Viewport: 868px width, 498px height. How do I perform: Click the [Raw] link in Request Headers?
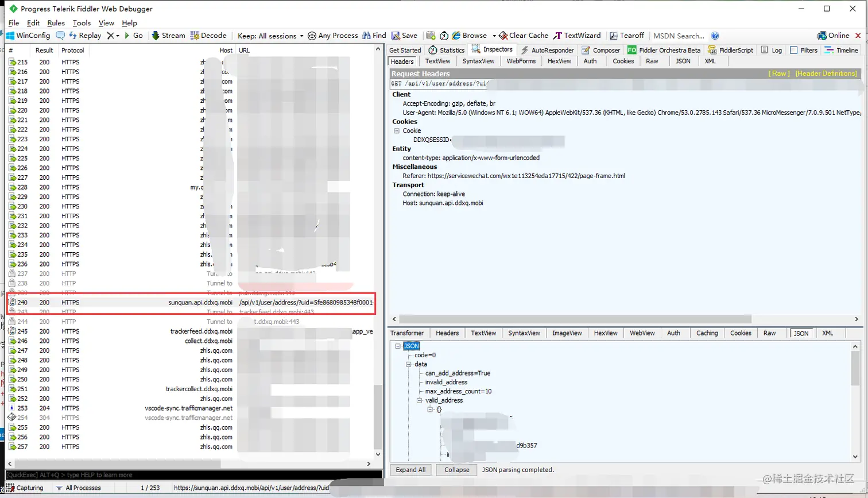(780, 74)
